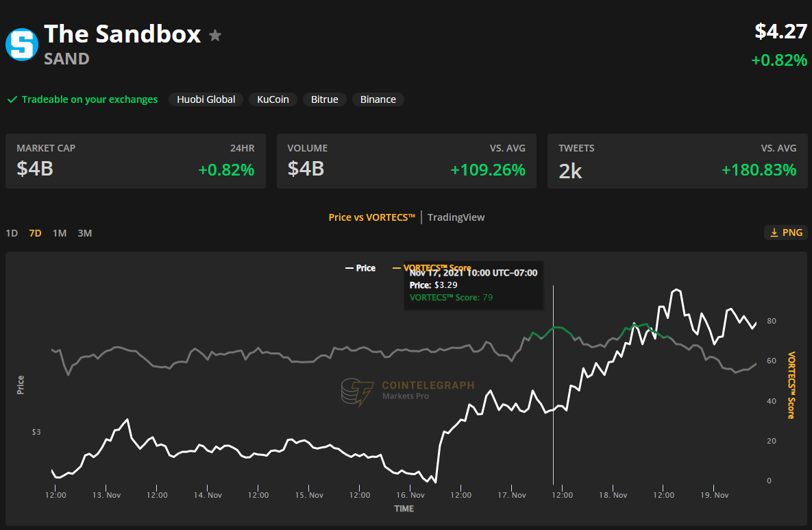
Task: Click the Cointelegraph Markets Pro watermark logo
Action: click(x=357, y=392)
